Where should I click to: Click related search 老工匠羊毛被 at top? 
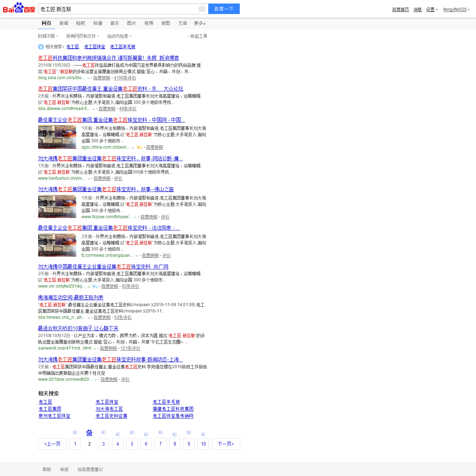point(122,47)
